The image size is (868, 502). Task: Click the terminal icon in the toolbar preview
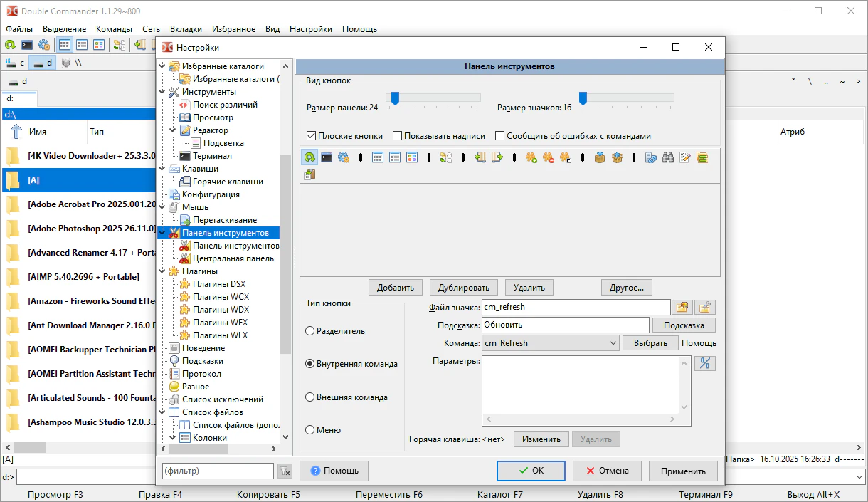327,157
